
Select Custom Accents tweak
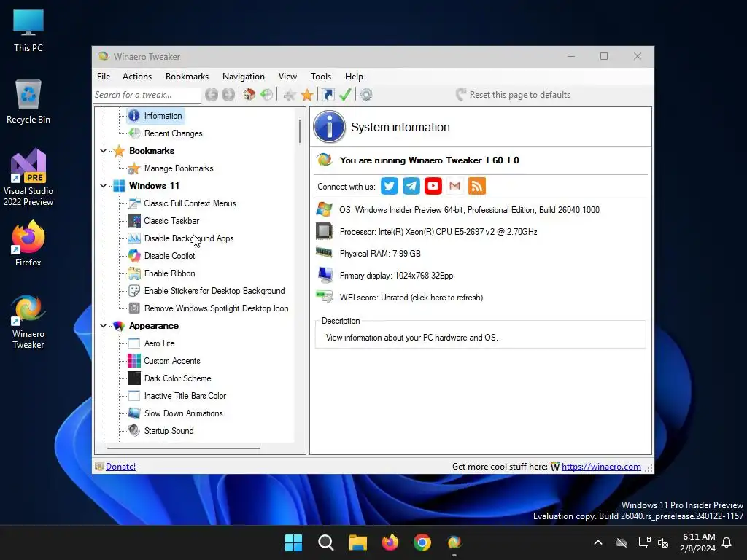point(172,361)
